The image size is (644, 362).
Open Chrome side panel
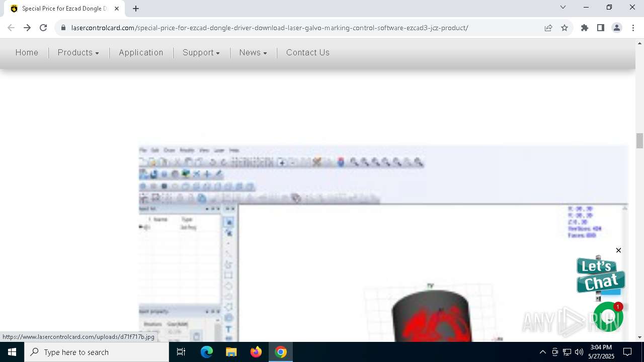(x=601, y=28)
